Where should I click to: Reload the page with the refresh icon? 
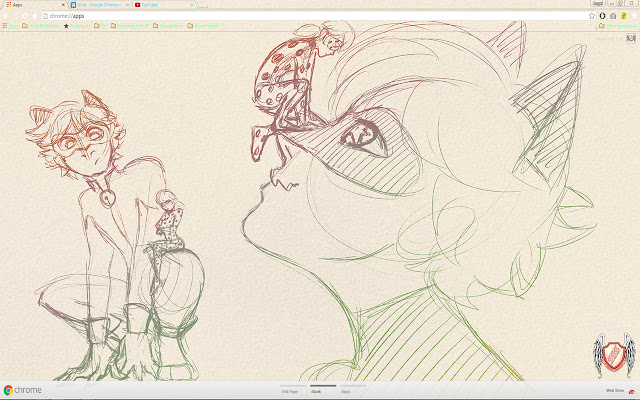[25, 16]
